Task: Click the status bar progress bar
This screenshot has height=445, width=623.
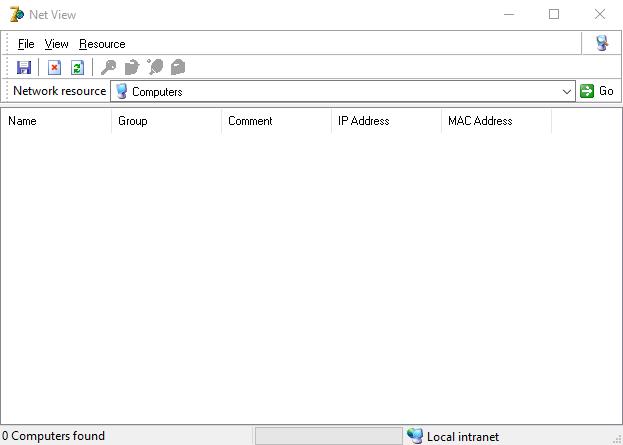Action: (x=329, y=436)
